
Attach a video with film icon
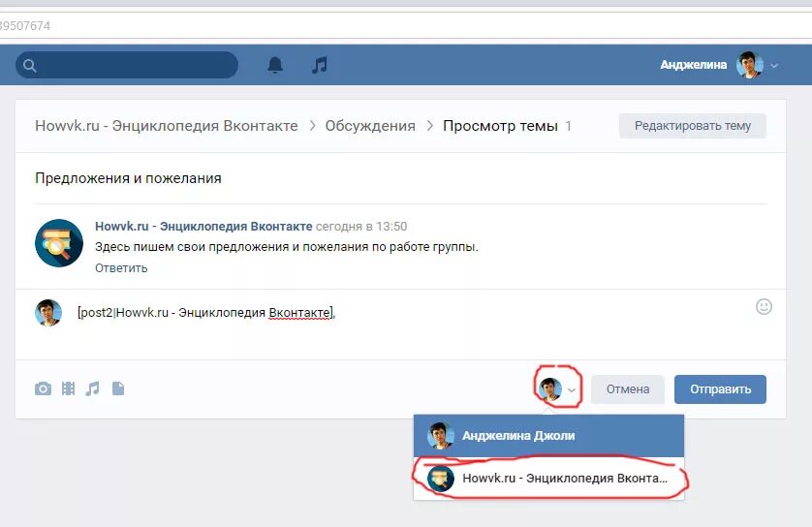coord(69,388)
